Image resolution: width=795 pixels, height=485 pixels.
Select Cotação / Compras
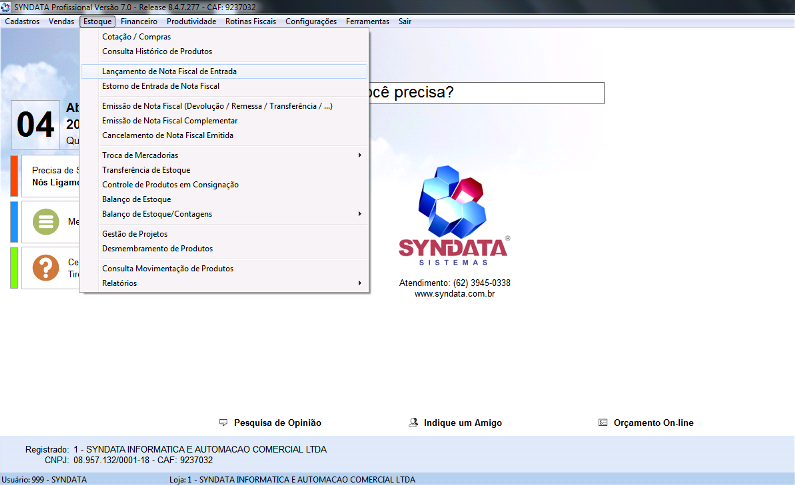(x=224, y=36)
